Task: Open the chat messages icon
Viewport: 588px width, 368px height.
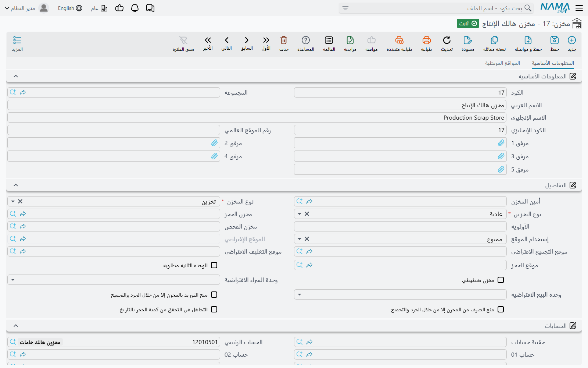Action: (x=150, y=8)
